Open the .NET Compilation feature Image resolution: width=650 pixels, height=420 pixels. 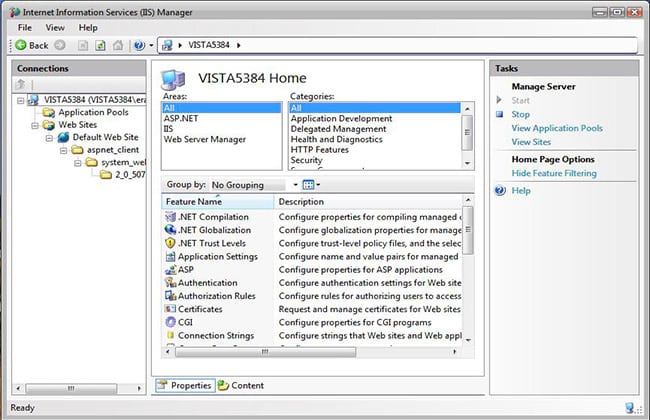point(214,216)
